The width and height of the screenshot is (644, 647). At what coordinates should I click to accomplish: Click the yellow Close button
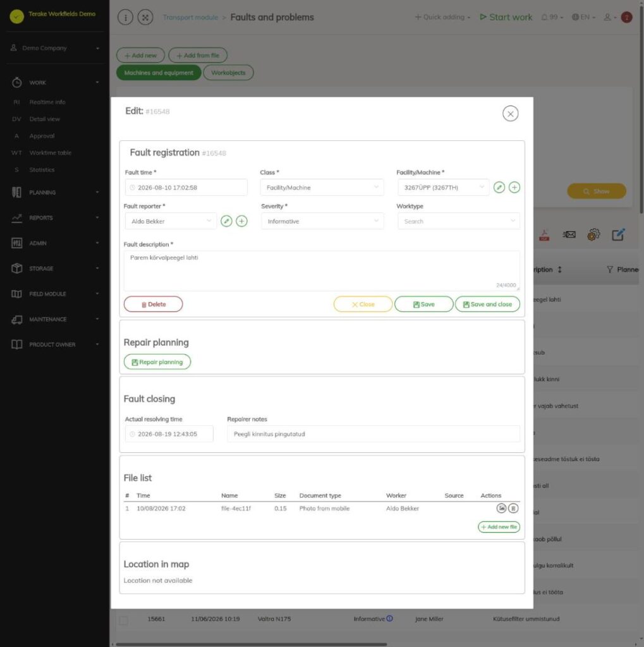(x=363, y=304)
